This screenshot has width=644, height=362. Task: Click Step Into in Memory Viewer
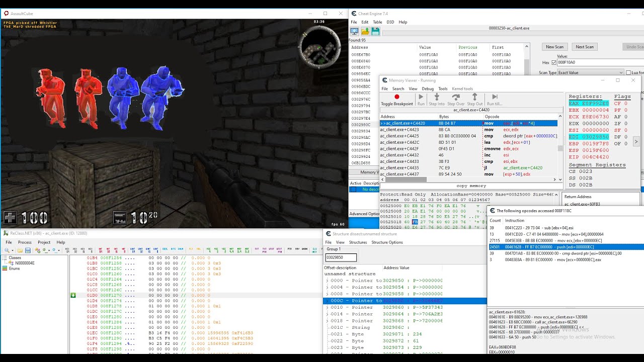(x=437, y=100)
